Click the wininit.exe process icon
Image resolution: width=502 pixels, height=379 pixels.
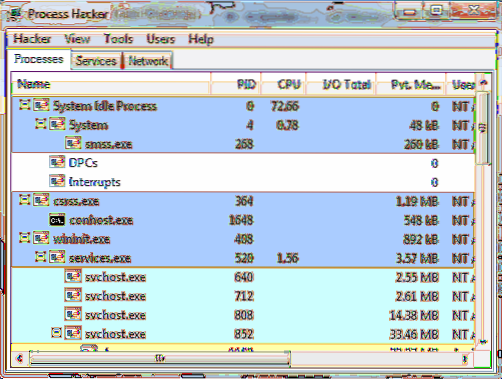pos(41,239)
